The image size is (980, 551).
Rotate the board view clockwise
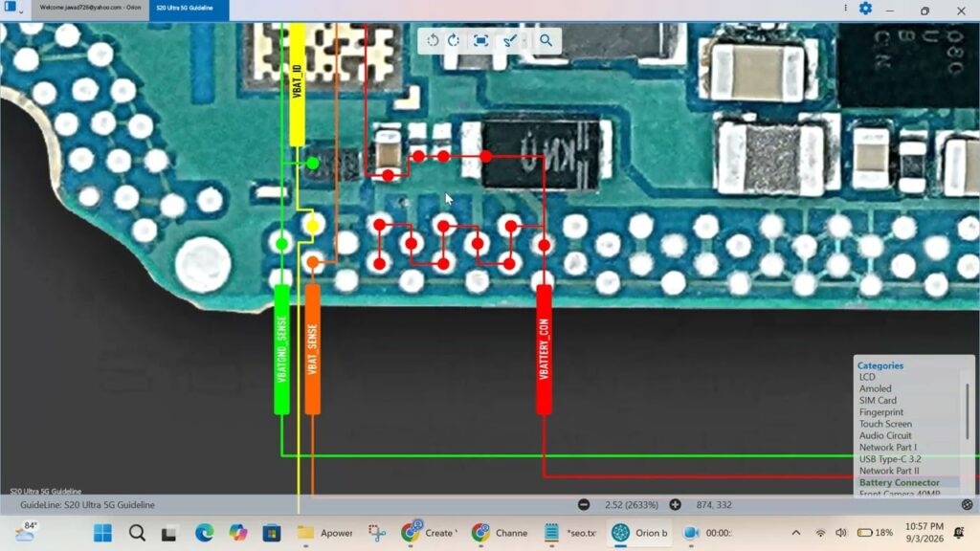(454, 40)
